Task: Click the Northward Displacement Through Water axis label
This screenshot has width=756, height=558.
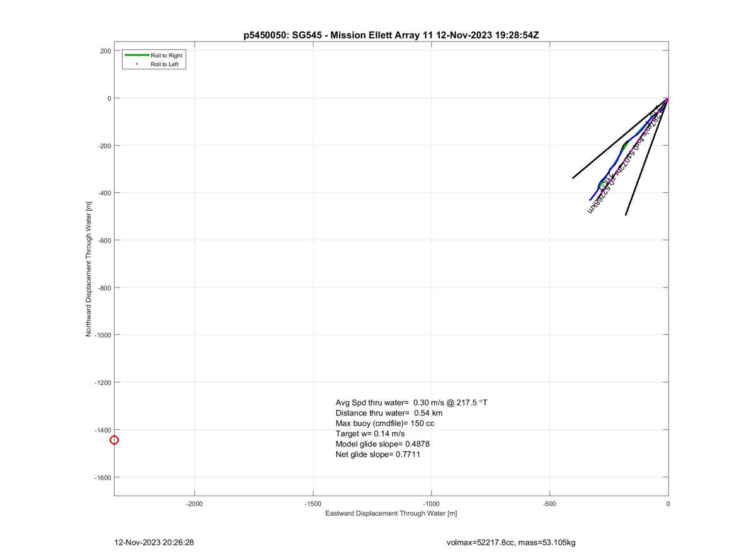Action: pos(89,269)
